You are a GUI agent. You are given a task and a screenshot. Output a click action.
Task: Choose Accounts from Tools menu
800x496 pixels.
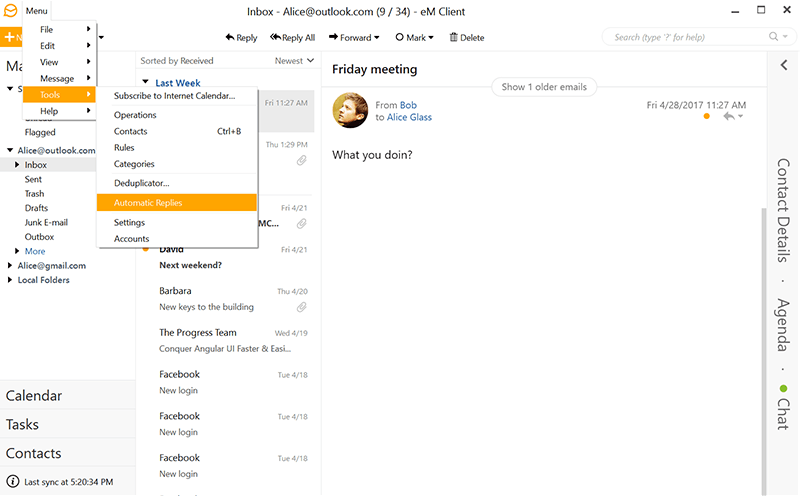tap(177, 239)
